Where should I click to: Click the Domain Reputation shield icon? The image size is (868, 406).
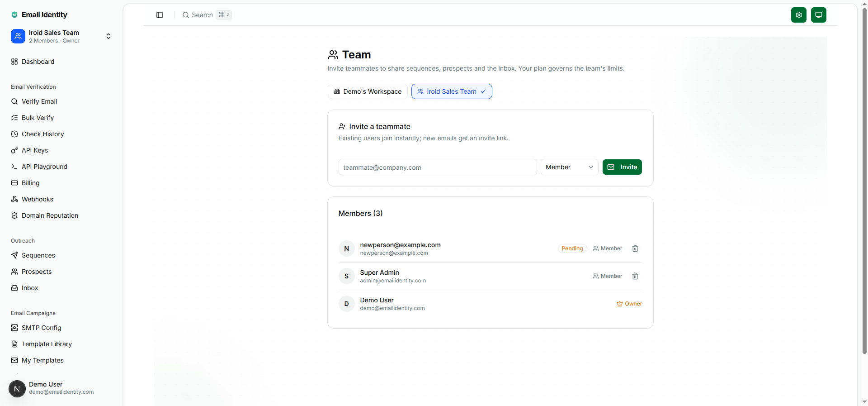14,215
